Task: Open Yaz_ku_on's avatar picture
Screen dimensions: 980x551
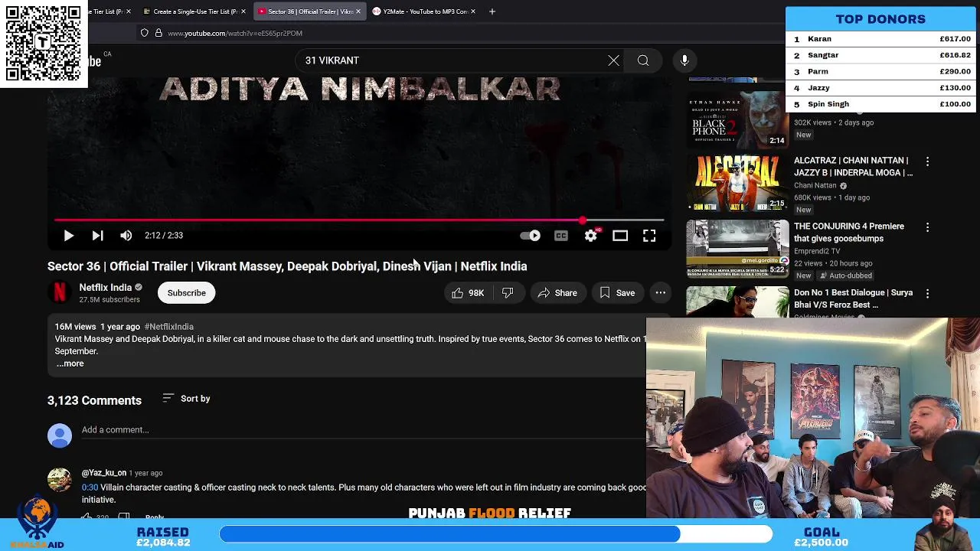Action: point(60,479)
